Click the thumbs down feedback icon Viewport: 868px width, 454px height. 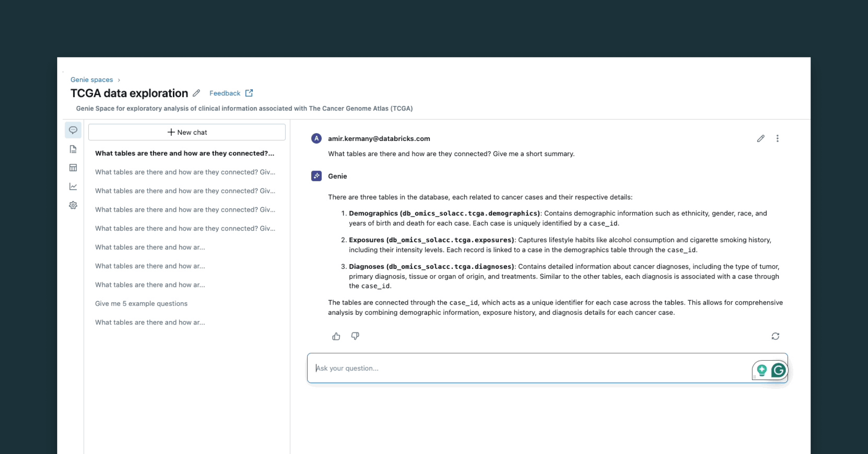tap(355, 336)
